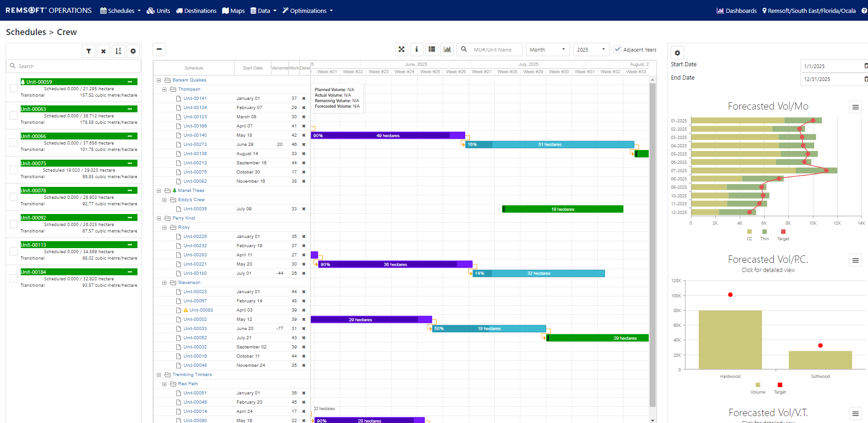This screenshot has height=423, width=868.
Task: Open the settings gear above the search box
Action: (133, 51)
